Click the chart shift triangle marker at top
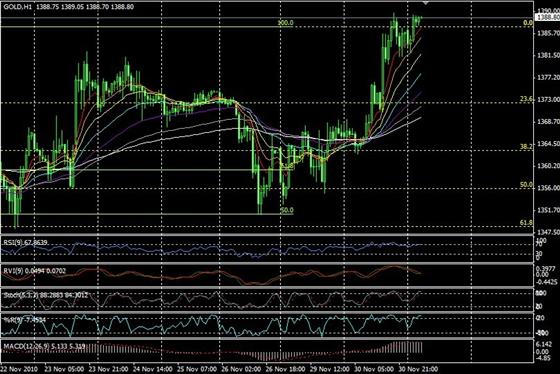The width and height of the screenshot is (560, 374). (425, 2)
